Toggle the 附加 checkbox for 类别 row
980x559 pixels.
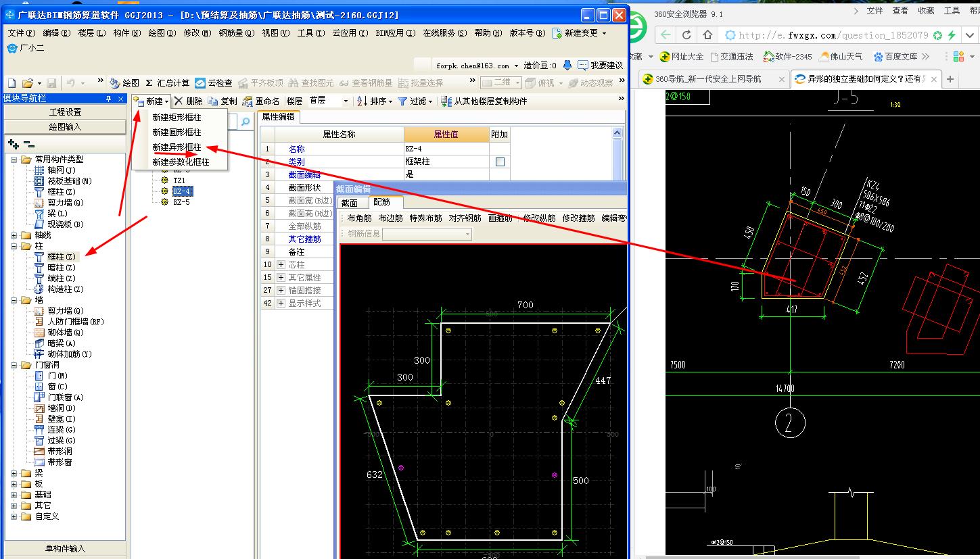coord(500,162)
